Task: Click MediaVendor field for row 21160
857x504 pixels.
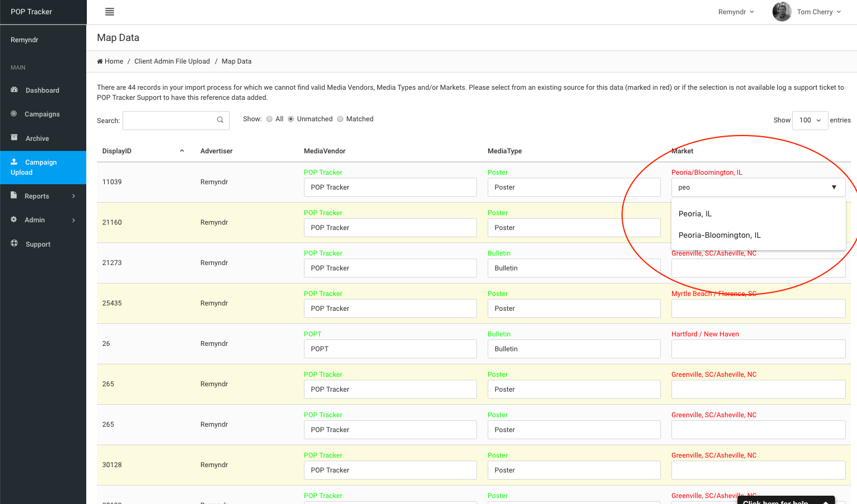Action: click(x=390, y=228)
